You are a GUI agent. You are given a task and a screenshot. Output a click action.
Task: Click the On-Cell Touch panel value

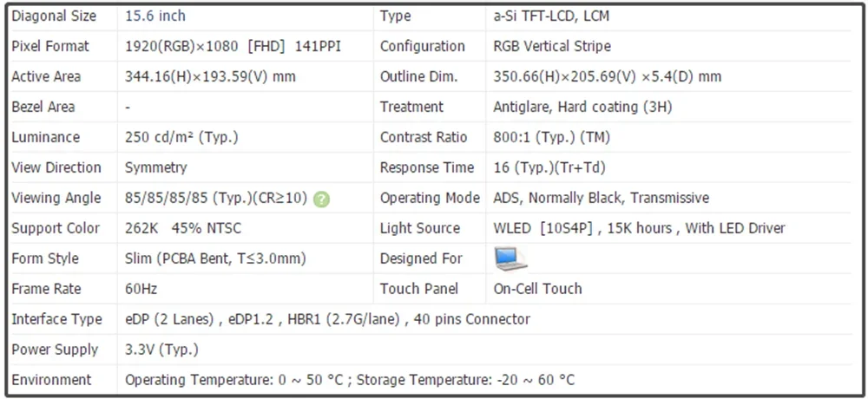tap(537, 289)
